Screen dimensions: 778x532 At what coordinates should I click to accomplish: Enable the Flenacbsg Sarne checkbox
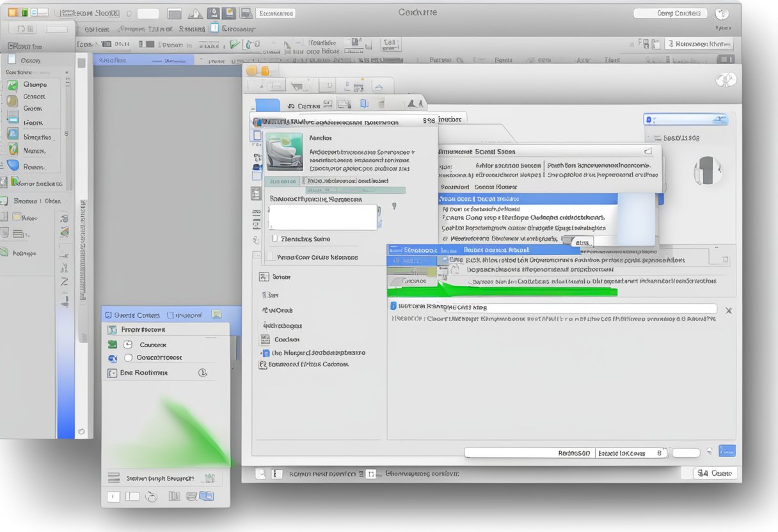click(x=274, y=239)
